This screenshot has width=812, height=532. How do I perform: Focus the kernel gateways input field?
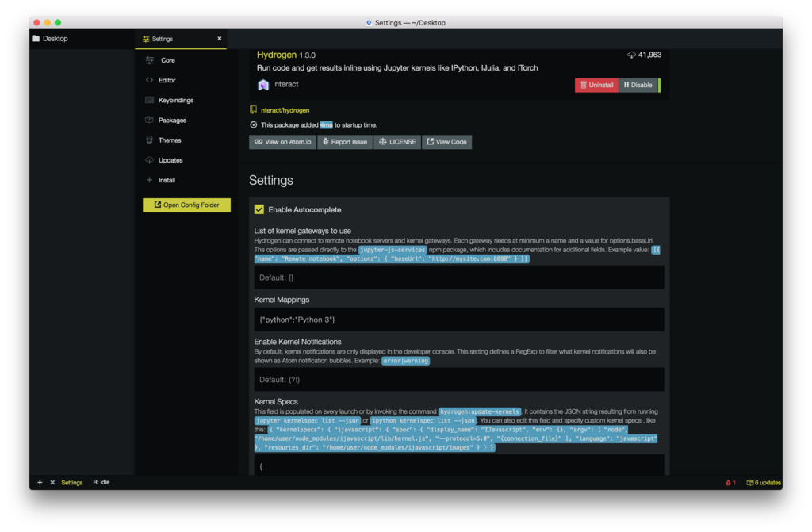[459, 277]
